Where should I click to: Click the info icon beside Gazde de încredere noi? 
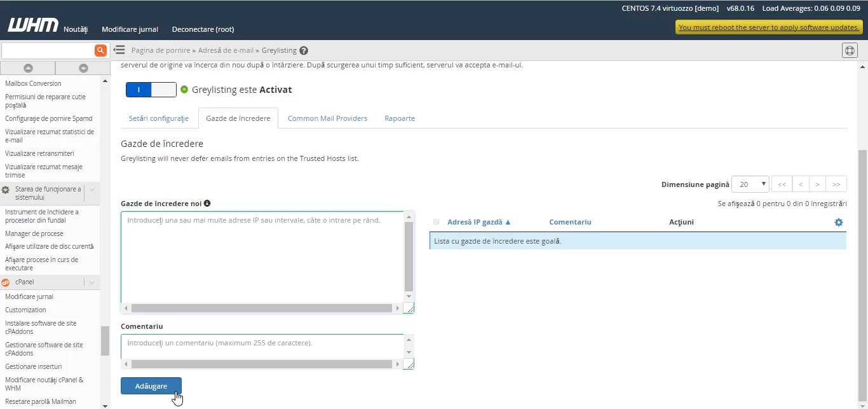coord(207,203)
